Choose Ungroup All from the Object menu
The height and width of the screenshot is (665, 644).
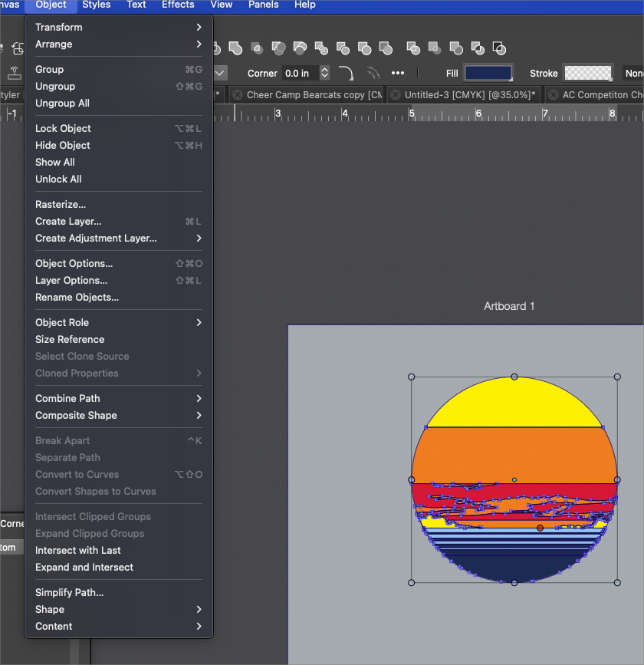pos(62,104)
